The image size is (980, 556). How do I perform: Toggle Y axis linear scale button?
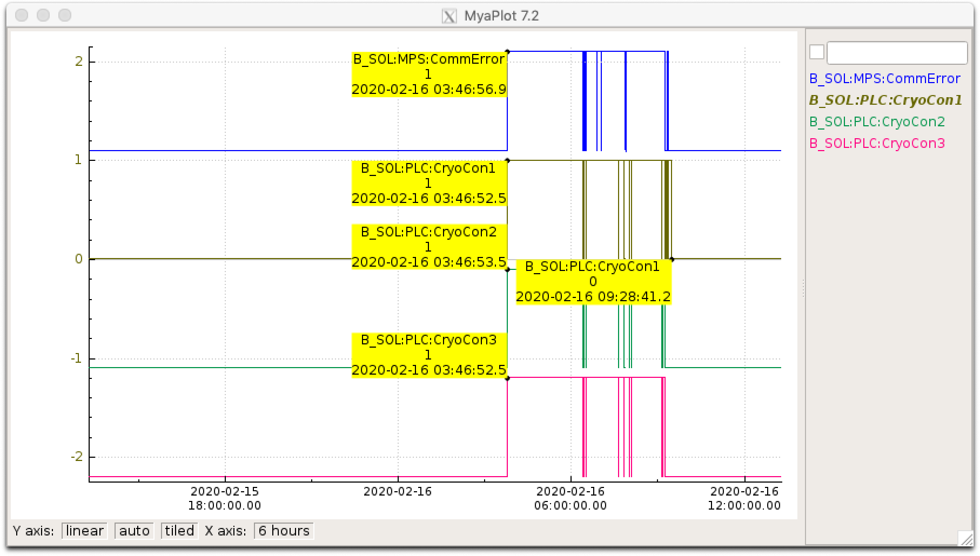[x=85, y=531]
